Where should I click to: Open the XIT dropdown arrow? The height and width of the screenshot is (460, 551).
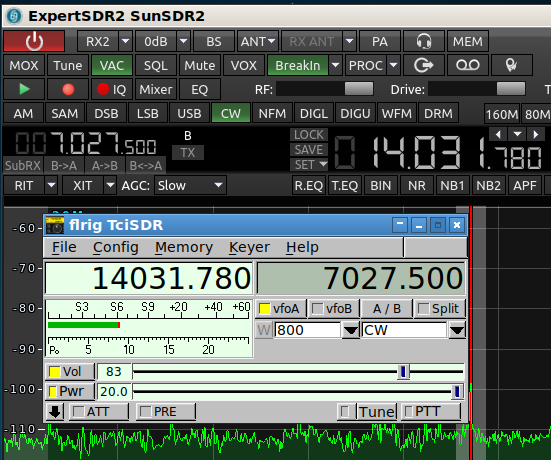pos(110,185)
